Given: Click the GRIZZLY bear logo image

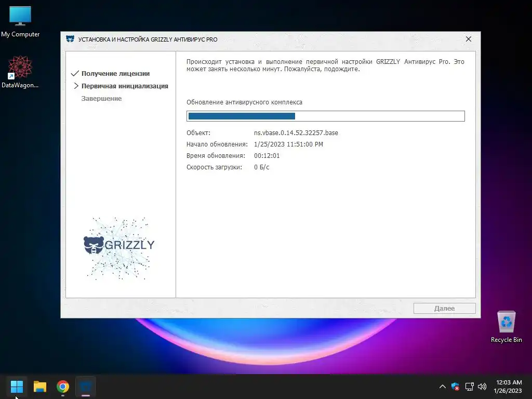Looking at the screenshot, I should (x=119, y=248).
